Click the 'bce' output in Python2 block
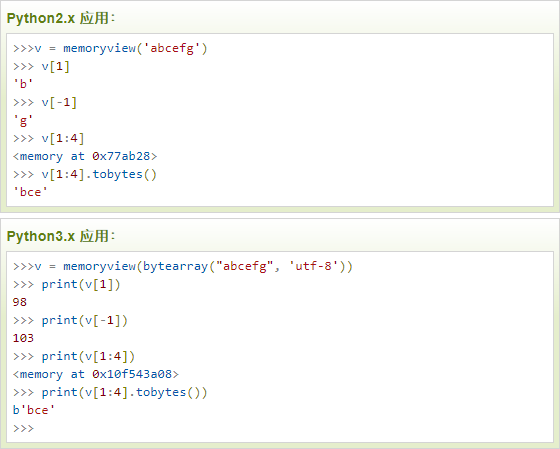The image size is (560, 449). tap(30, 192)
